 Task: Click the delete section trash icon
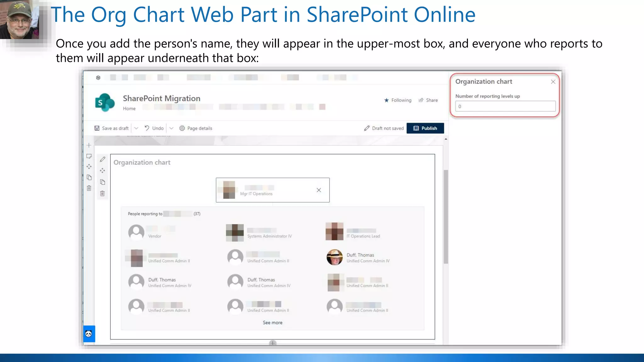(x=89, y=188)
